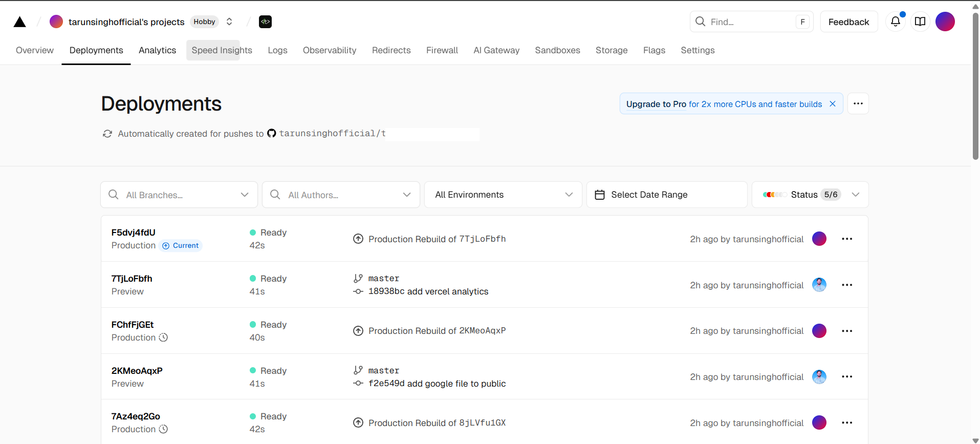Open the Speed Insights tab
Viewport: 980px width, 444px height.
[x=222, y=50]
